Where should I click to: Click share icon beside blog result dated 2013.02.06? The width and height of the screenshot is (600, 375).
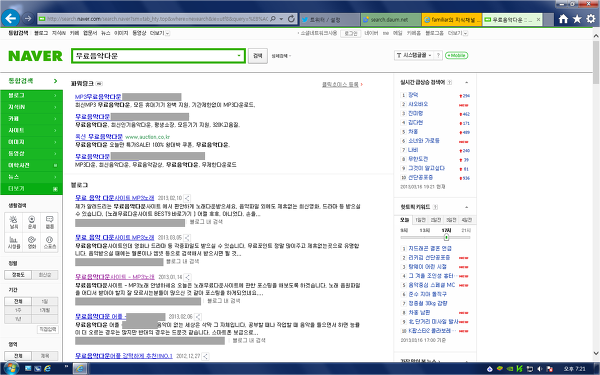pos(198,317)
